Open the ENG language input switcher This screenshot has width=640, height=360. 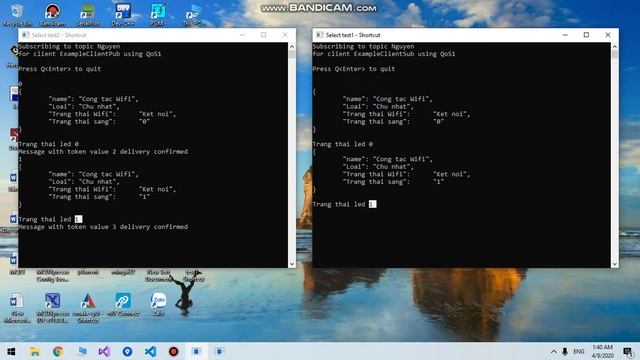(x=578, y=351)
